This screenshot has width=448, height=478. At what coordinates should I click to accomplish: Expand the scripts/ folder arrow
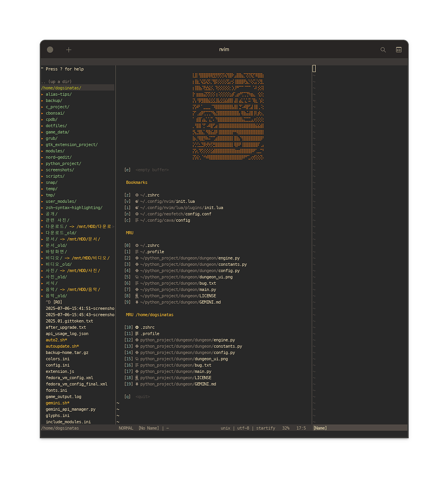click(42, 176)
